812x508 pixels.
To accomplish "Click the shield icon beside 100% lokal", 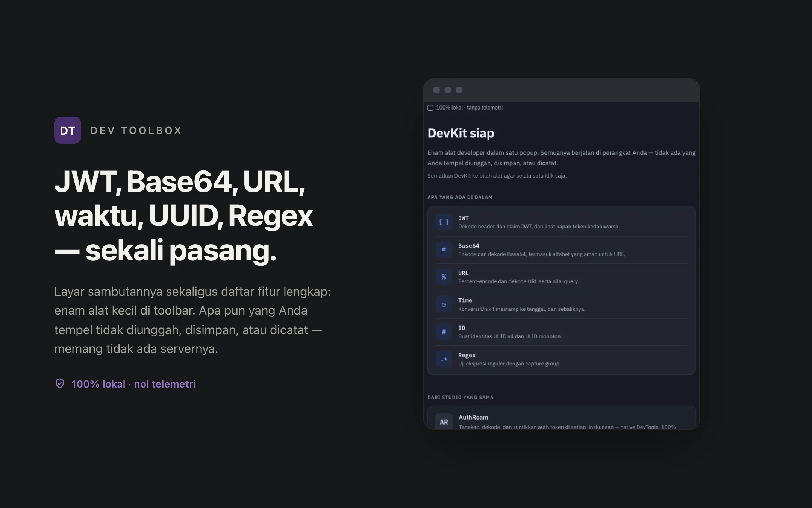I will pos(60,383).
